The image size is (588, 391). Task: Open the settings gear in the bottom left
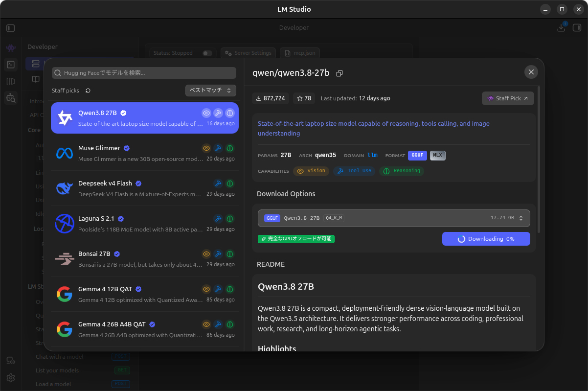pos(11,378)
